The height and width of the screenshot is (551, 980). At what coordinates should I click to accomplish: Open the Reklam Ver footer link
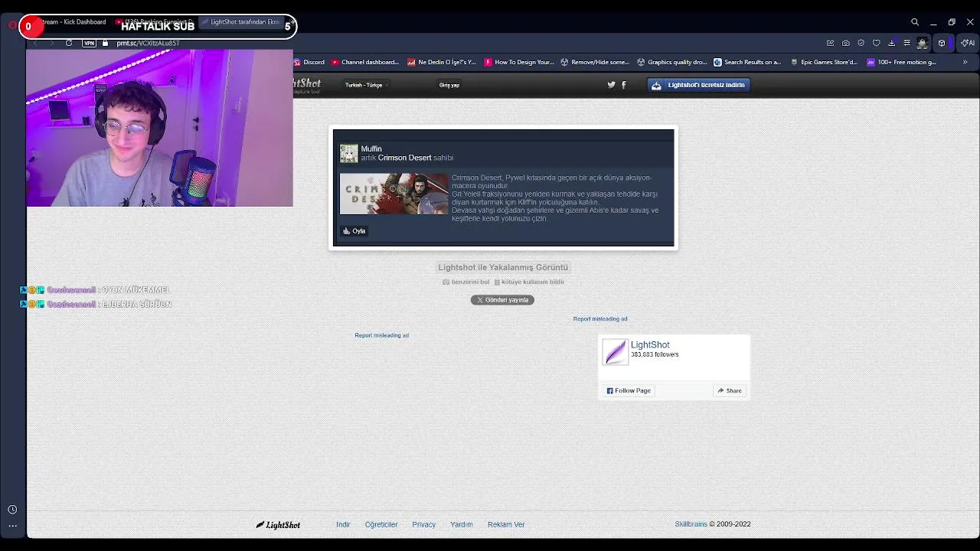(506, 525)
